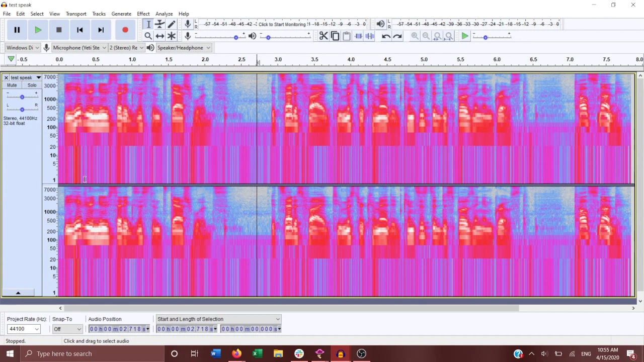
Task: Click the Audio Position time field
Action: point(119,329)
